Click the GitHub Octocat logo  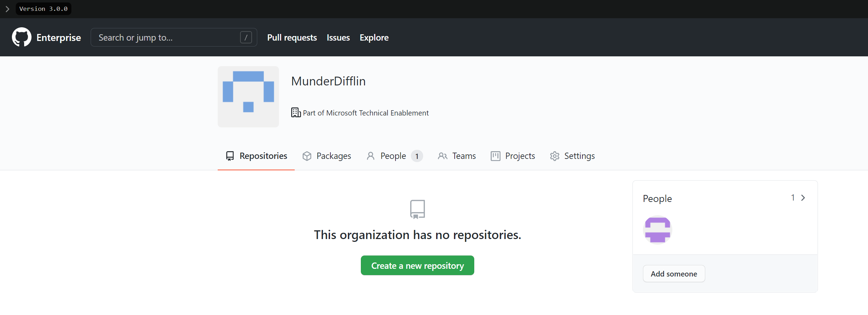coord(22,37)
